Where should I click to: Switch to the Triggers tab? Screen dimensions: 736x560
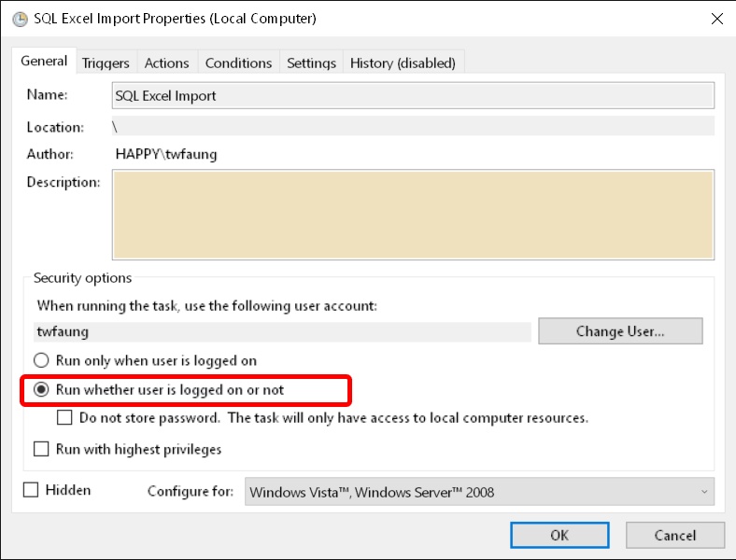click(x=106, y=63)
